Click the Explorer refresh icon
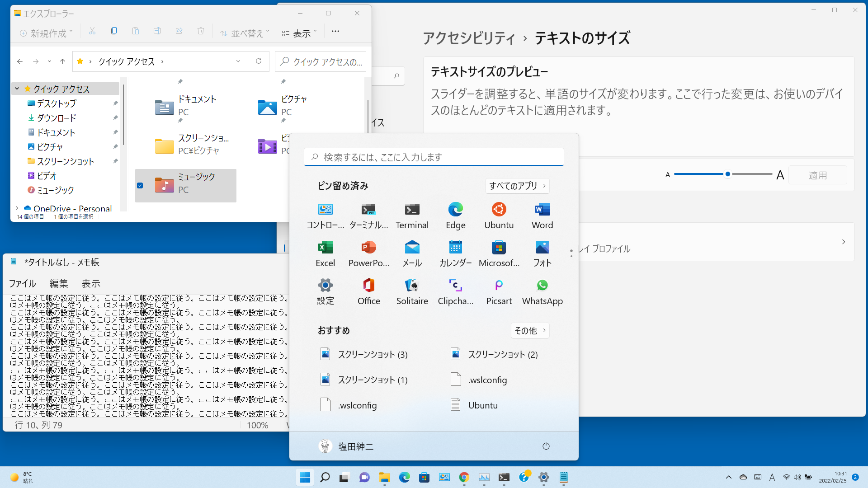 pos(259,61)
